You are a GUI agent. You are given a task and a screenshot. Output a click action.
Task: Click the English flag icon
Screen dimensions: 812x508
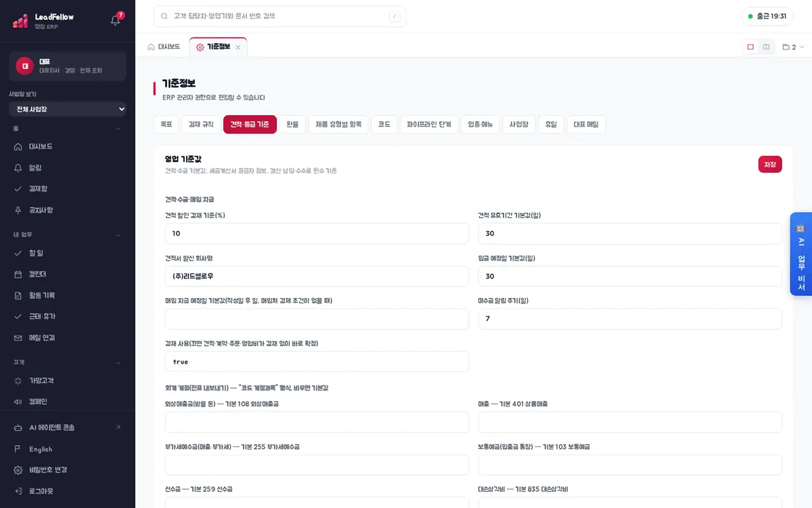[18, 449]
